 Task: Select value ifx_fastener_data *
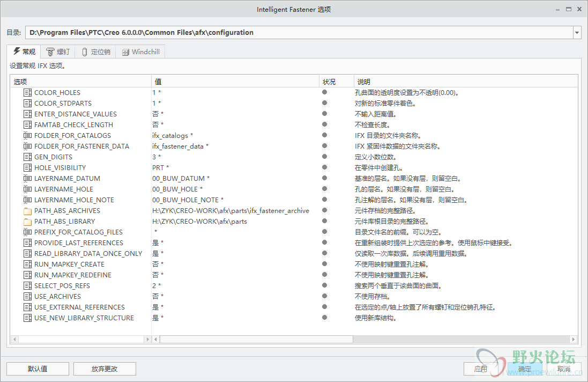coord(181,146)
